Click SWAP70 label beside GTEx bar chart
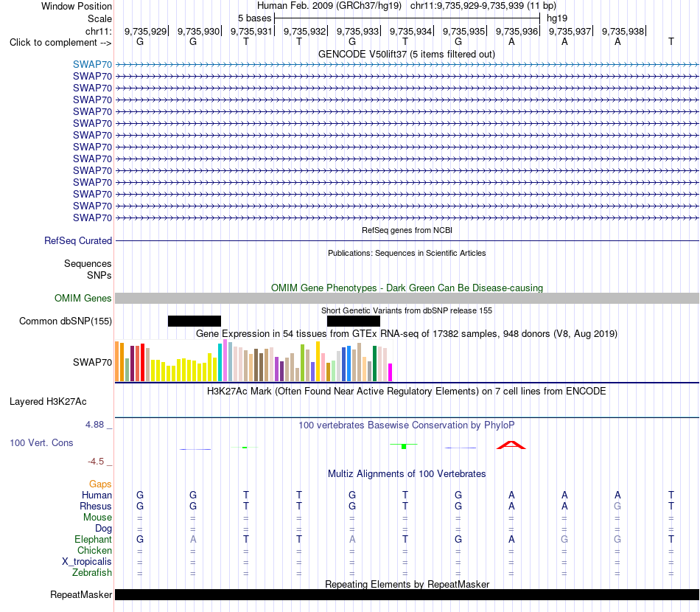 tap(92, 362)
